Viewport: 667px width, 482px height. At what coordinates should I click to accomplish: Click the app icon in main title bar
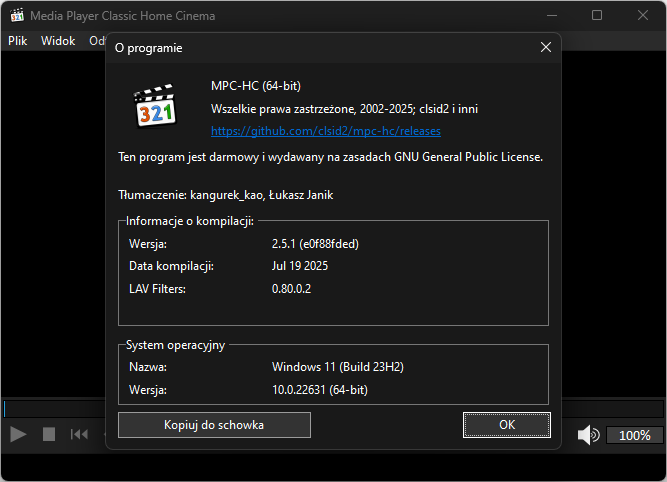(17, 15)
